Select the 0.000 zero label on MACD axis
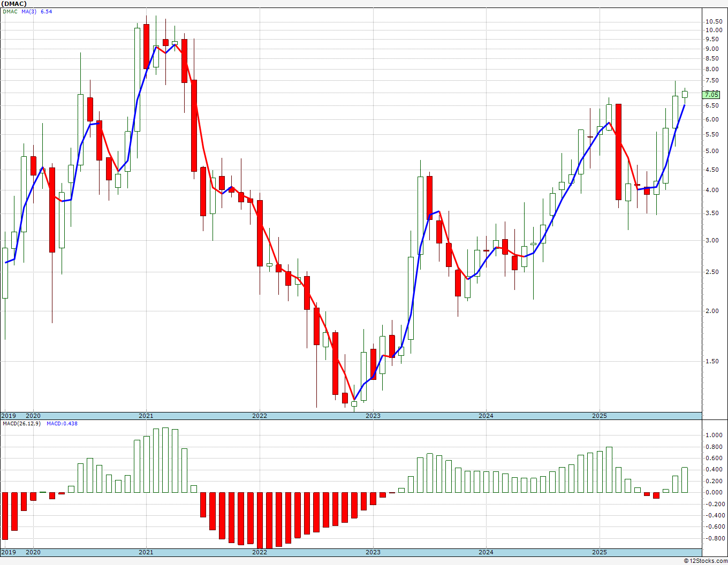Image resolution: width=728 pixels, height=565 pixels. pos(714,493)
